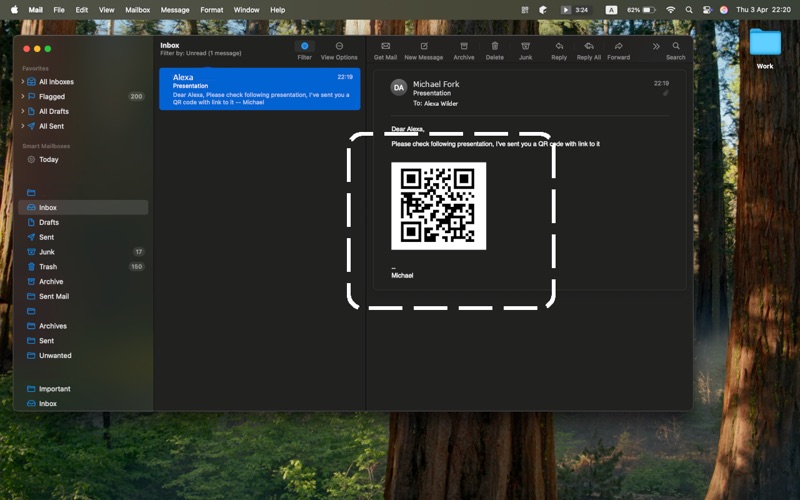This screenshot has height=500, width=800.
Task: Select the Work folder on desktop
Action: coord(765,49)
